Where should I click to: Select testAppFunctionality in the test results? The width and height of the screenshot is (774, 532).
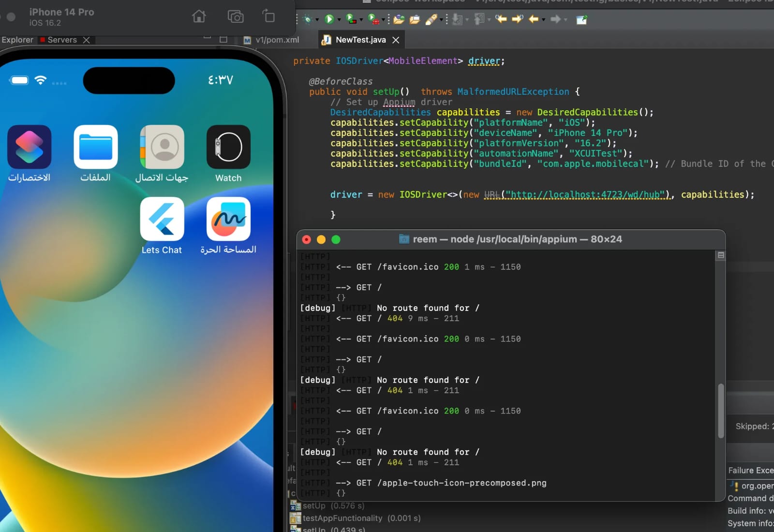tap(342, 518)
